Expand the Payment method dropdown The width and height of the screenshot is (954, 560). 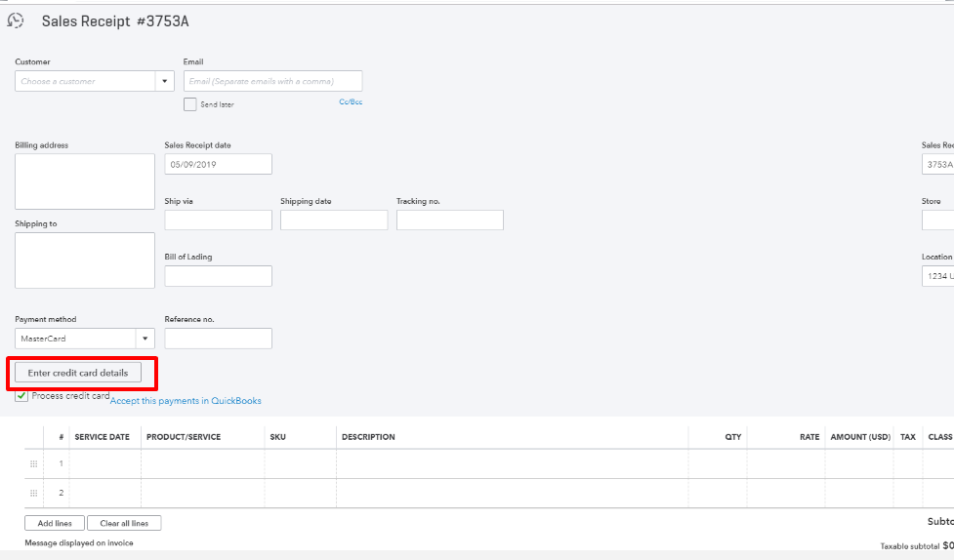click(145, 339)
